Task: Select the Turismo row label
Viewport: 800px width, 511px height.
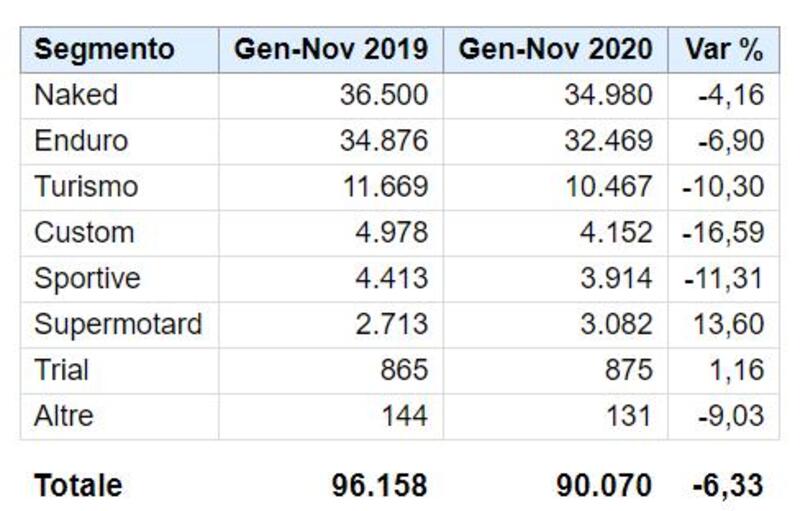Action: [x=86, y=187]
